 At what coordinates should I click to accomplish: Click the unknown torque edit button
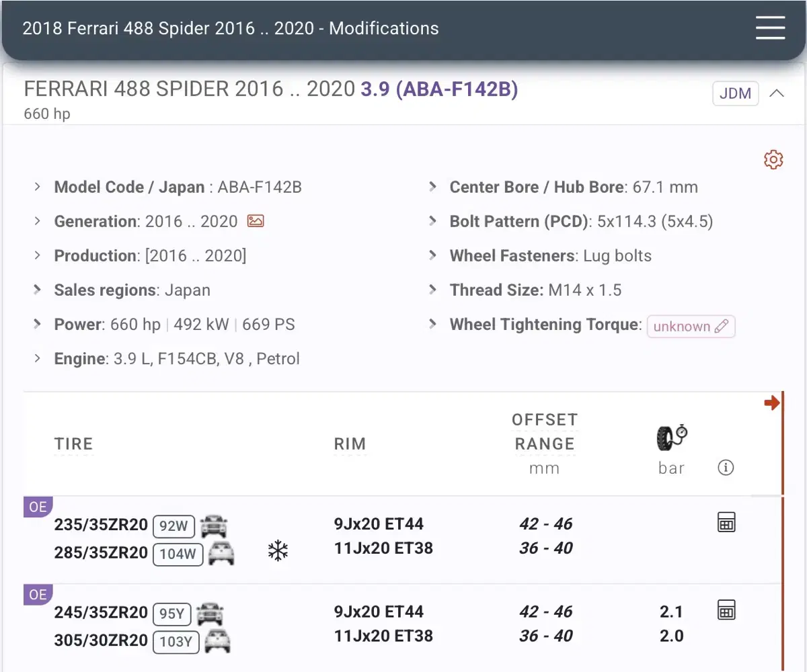691,327
